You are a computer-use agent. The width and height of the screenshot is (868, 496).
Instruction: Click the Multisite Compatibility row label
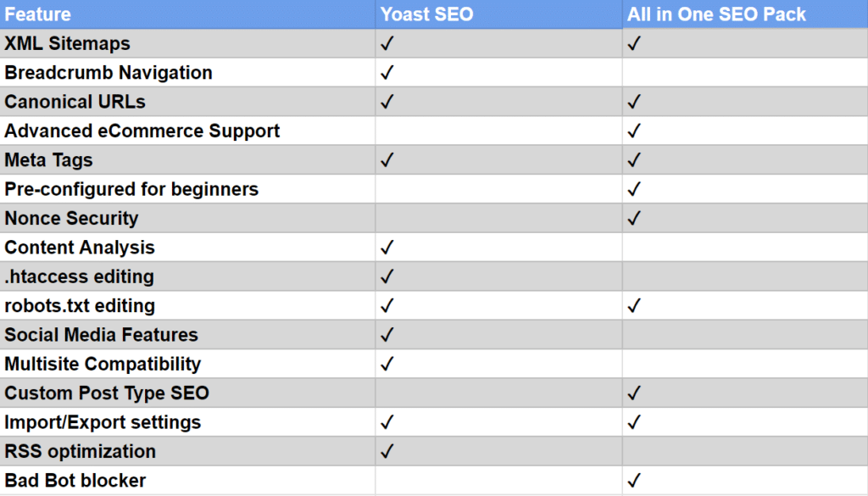tap(103, 364)
